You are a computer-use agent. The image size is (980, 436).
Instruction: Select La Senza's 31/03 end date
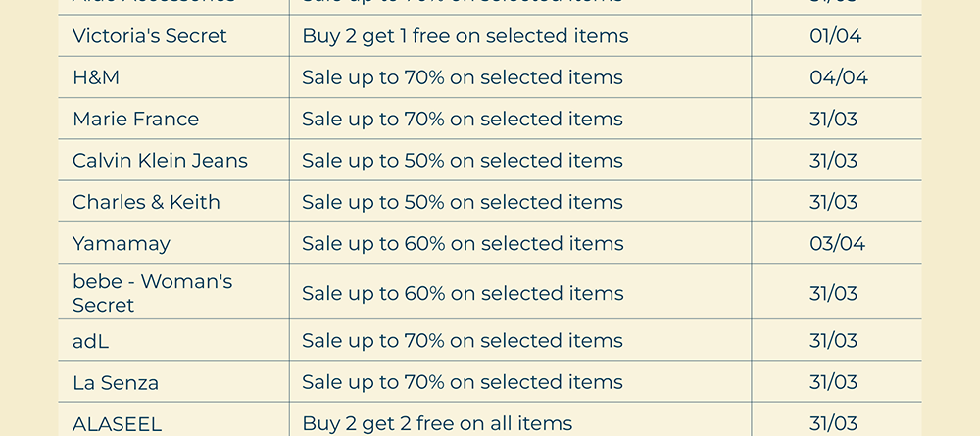(x=833, y=383)
